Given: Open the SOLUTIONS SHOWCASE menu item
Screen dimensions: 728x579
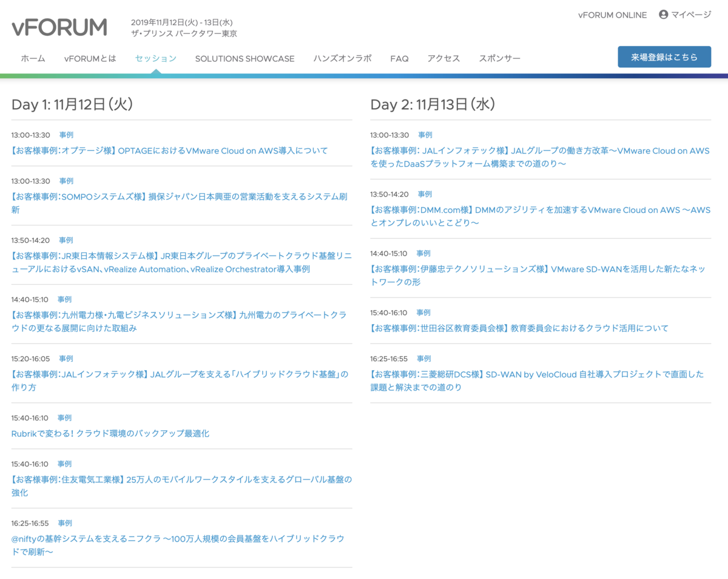Looking at the screenshot, I should coord(245,59).
